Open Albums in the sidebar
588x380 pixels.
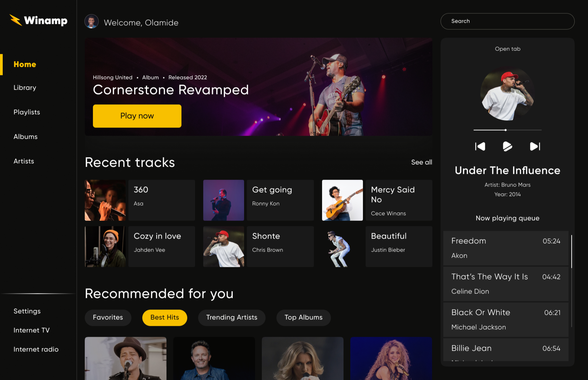click(26, 137)
